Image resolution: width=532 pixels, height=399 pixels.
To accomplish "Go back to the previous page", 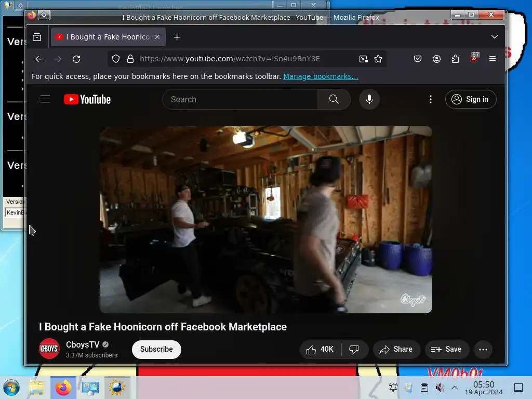I will (x=39, y=59).
